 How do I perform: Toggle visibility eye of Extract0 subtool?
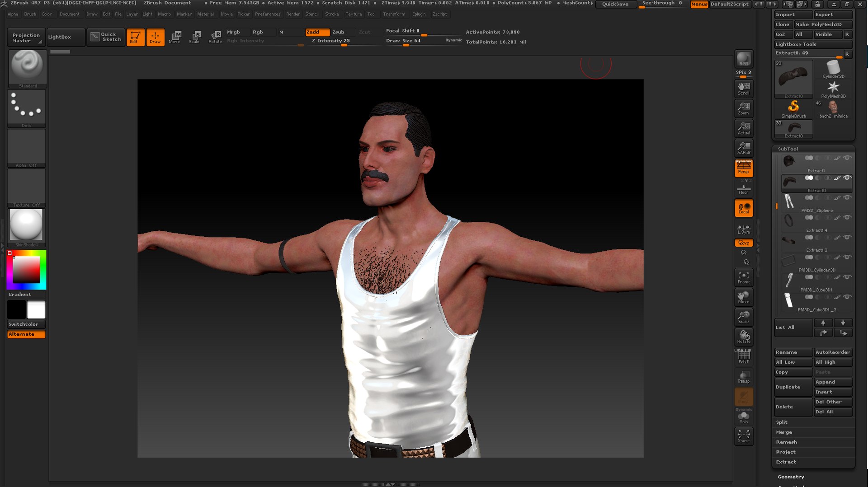847,178
